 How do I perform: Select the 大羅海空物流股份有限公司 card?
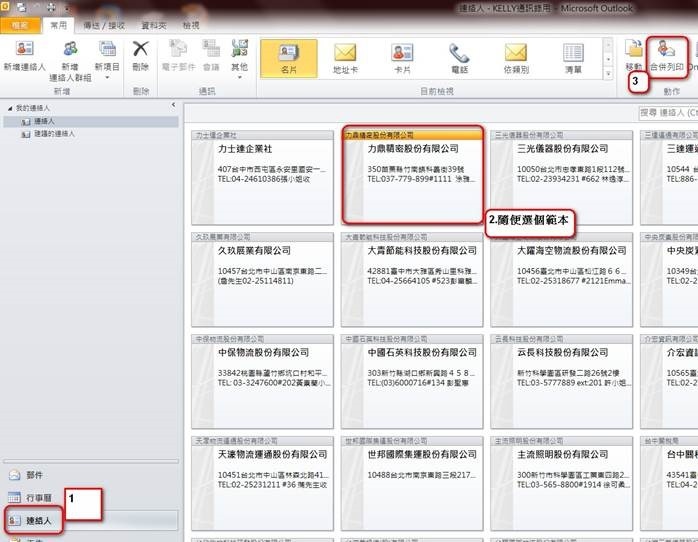(561, 279)
